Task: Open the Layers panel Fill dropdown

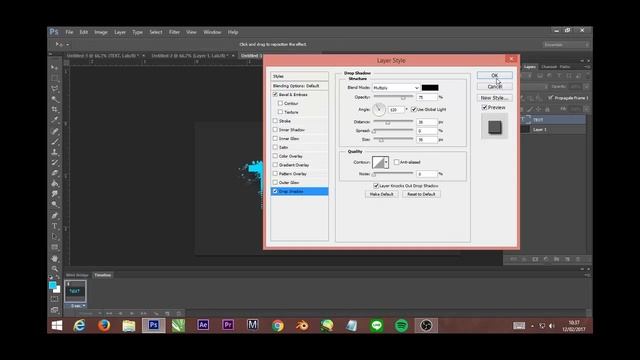Action: point(586,109)
